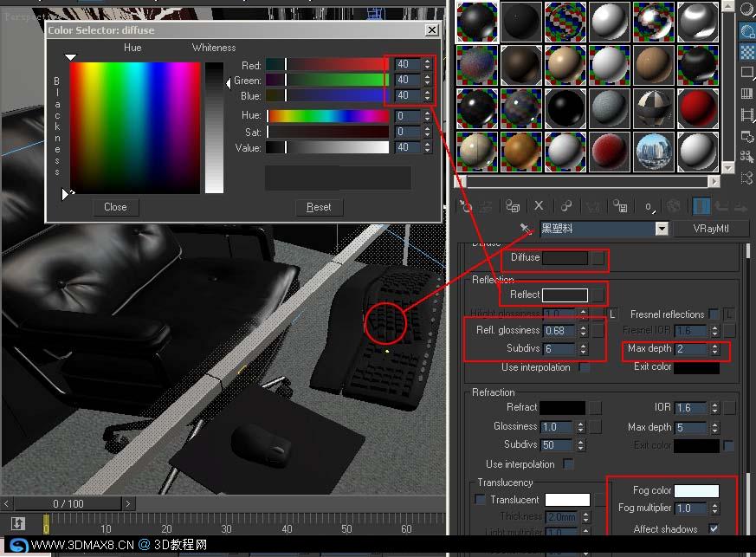
Task: Open the Material Effects Channel 0 flyout
Action: click(x=649, y=207)
